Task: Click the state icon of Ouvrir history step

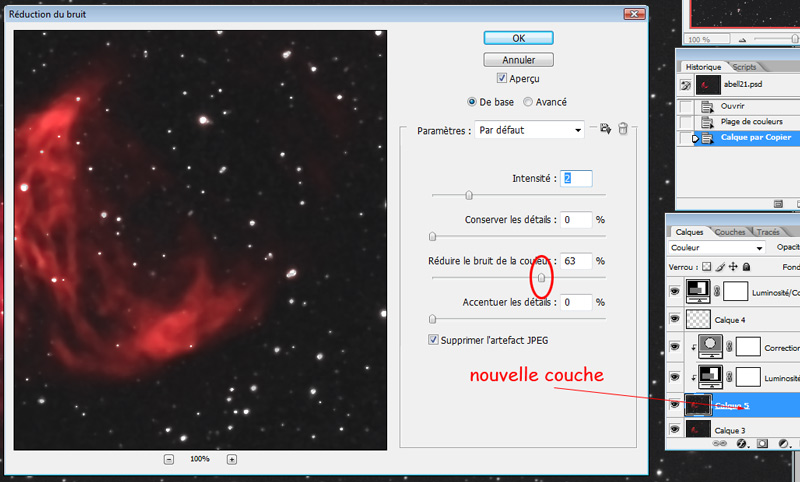Action: [707, 107]
